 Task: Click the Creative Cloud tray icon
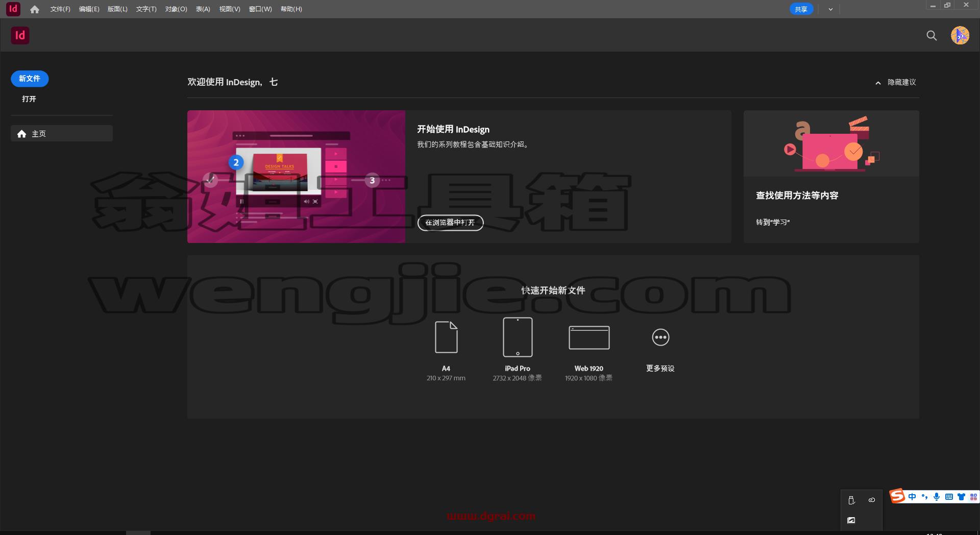(x=872, y=500)
